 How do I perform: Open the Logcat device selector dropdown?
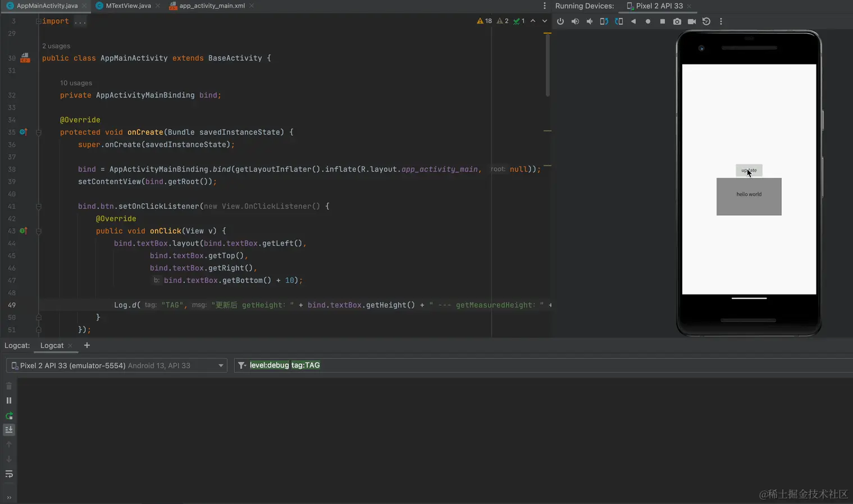(x=117, y=365)
